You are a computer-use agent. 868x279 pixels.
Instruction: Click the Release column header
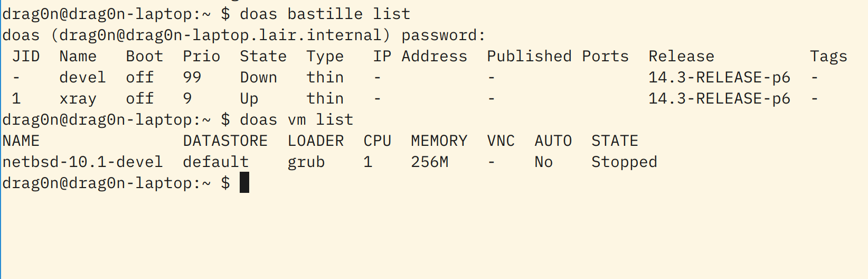681,57
